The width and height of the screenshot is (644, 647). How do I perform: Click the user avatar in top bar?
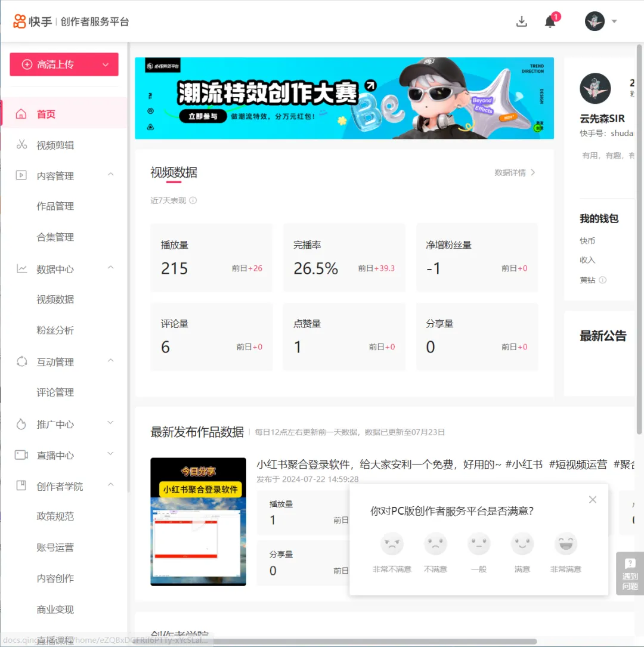pos(595,21)
